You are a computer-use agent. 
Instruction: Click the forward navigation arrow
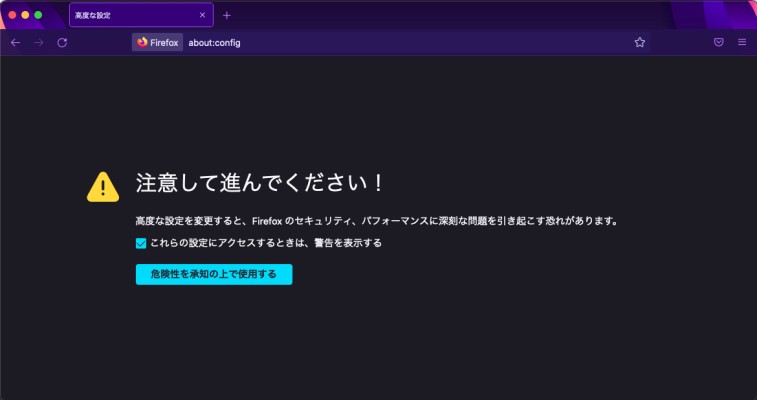(39, 42)
